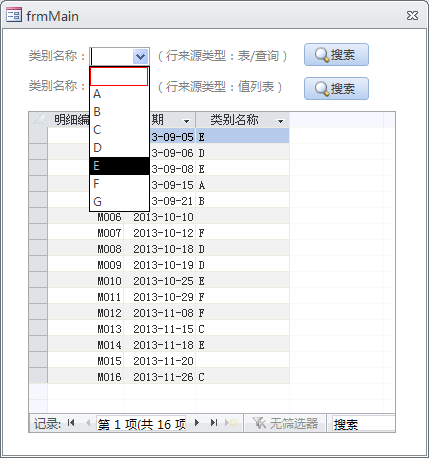The image size is (429, 458).
Task: Click the new blank record icon
Action: 231,423
